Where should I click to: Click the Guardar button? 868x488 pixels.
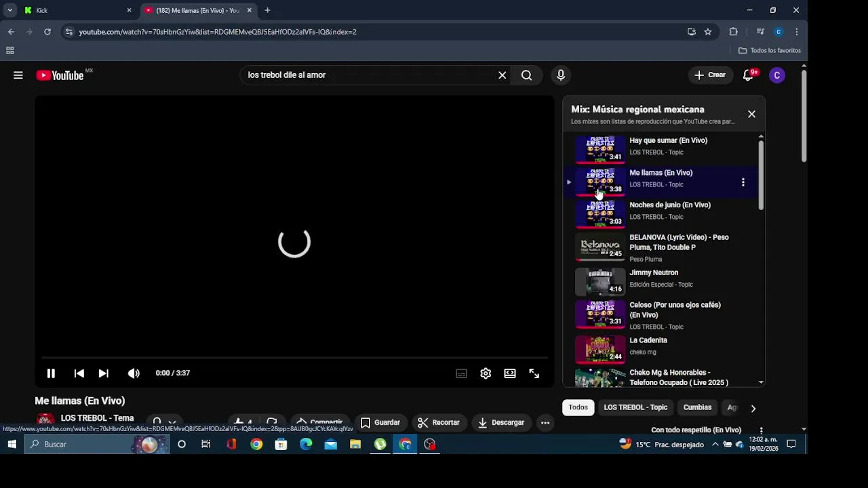pyautogui.click(x=380, y=422)
